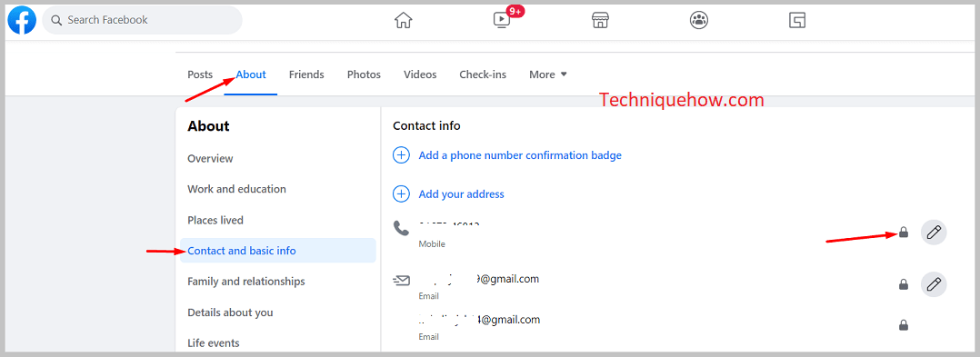Select Family and relationships section
The height and width of the screenshot is (357, 980).
246,282
